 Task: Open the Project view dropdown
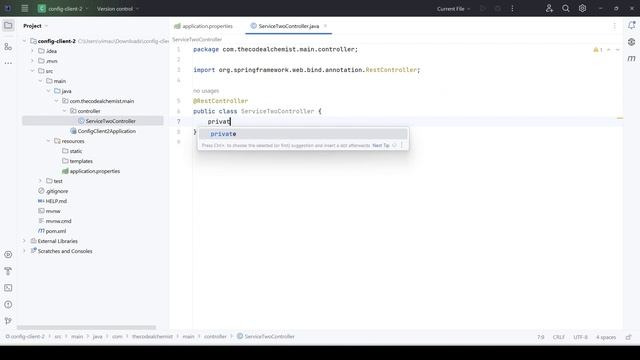(36, 26)
